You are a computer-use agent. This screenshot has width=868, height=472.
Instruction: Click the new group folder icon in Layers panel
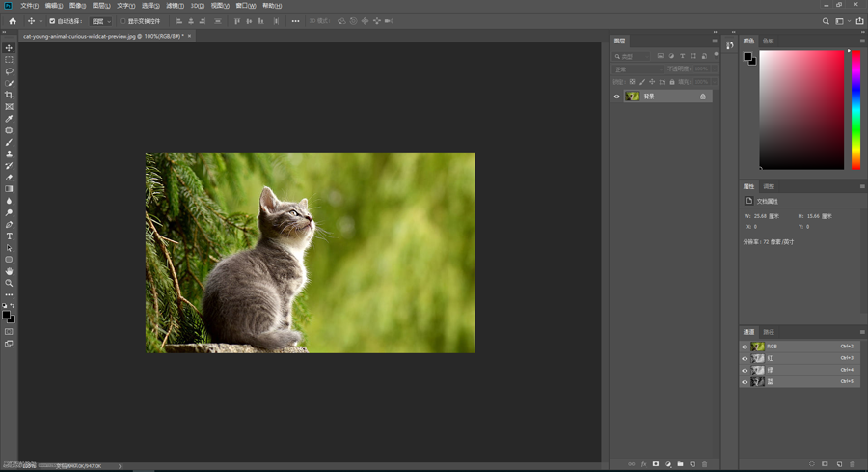click(680, 464)
